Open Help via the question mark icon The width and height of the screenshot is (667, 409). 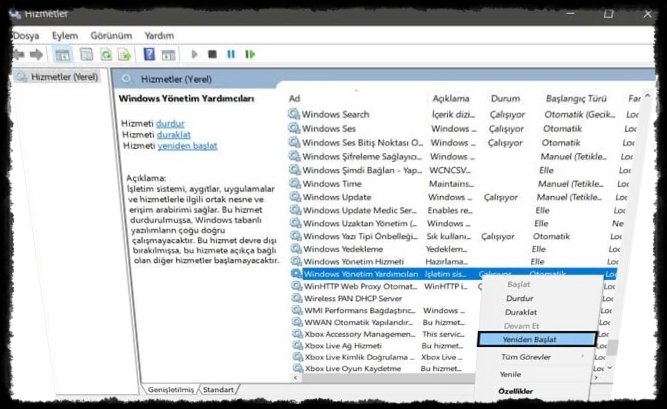[149, 54]
